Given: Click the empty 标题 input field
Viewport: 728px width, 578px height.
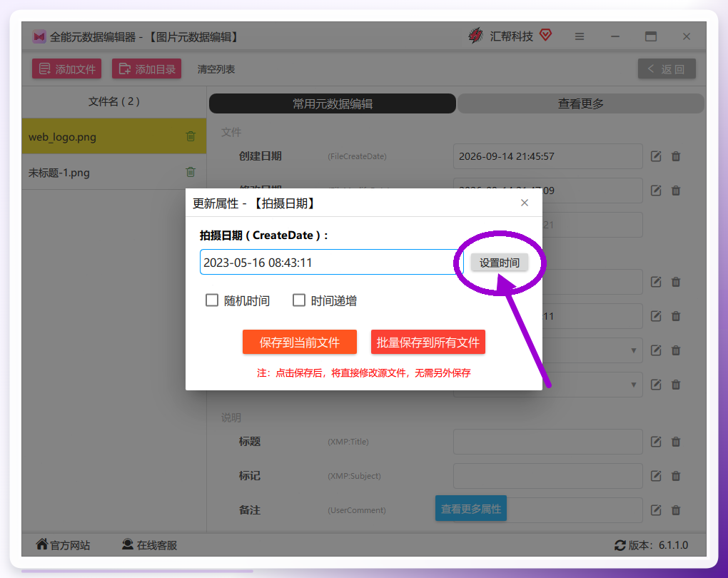Looking at the screenshot, I should 548,442.
